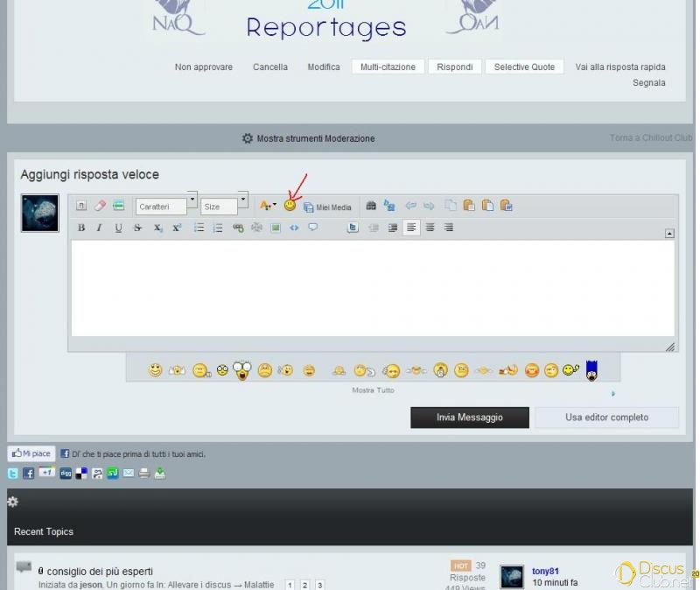Viewport: 700px width, 590px height.
Task: Share the topic on Facebook icon
Action: [28, 474]
